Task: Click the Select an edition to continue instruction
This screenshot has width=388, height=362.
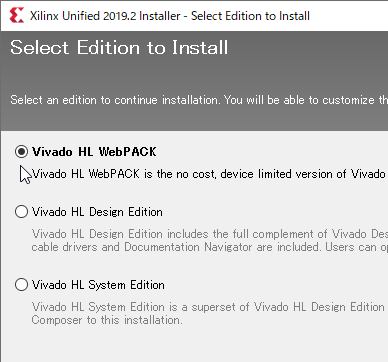Action: (x=199, y=100)
